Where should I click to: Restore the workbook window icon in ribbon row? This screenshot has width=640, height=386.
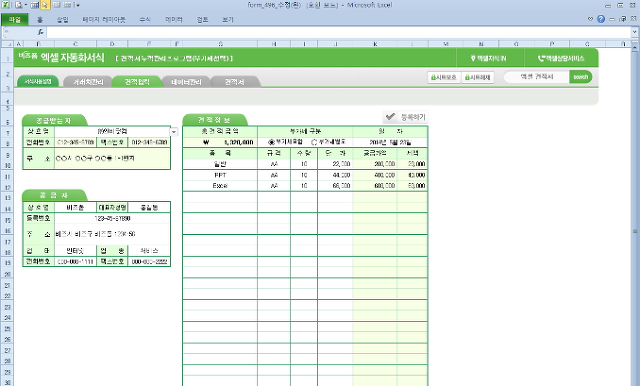[623, 19]
